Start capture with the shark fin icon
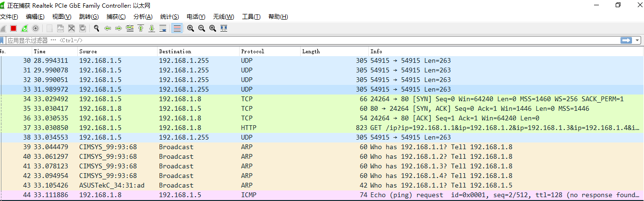This screenshot has height=201, width=644. point(3,28)
